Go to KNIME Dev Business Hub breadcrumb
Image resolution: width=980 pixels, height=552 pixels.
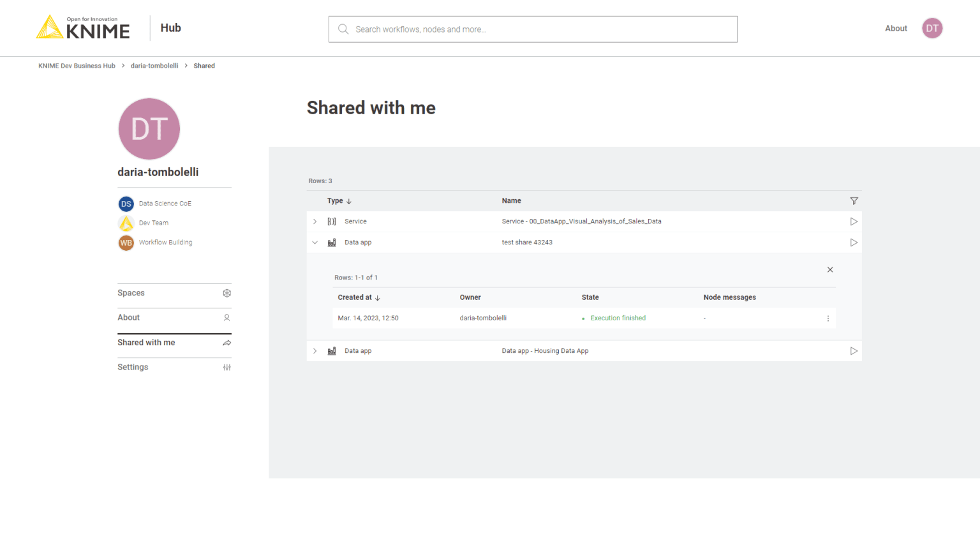coord(77,66)
